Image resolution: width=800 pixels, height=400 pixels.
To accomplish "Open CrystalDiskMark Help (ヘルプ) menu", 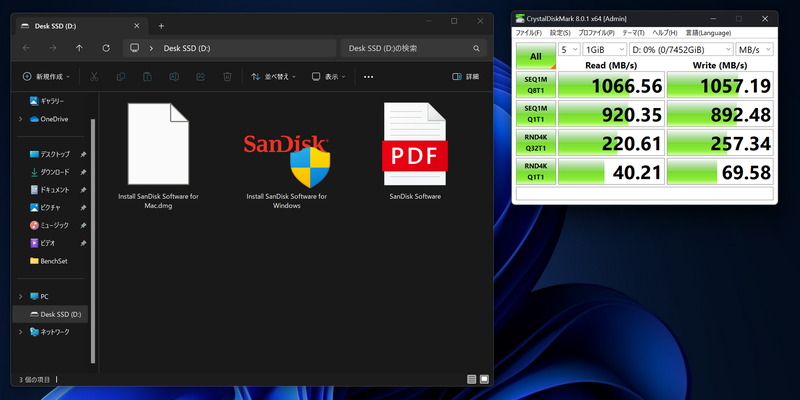I will point(665,33).
